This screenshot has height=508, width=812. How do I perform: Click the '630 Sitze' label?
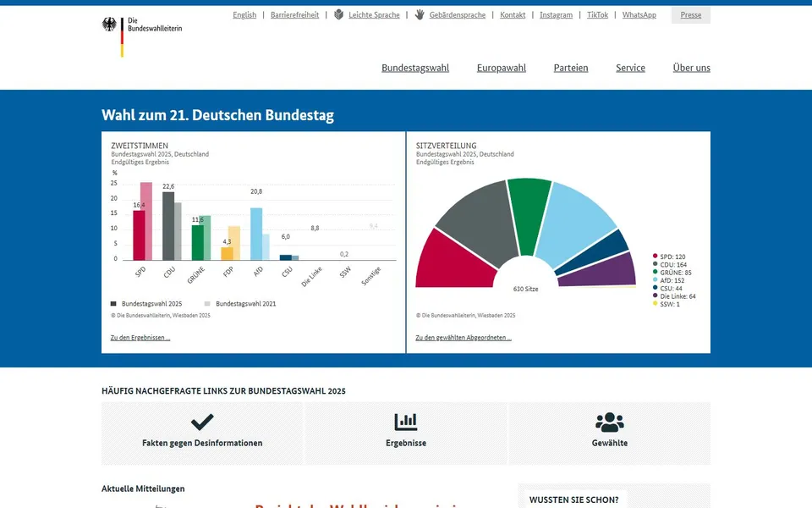[x=525, y=290]
